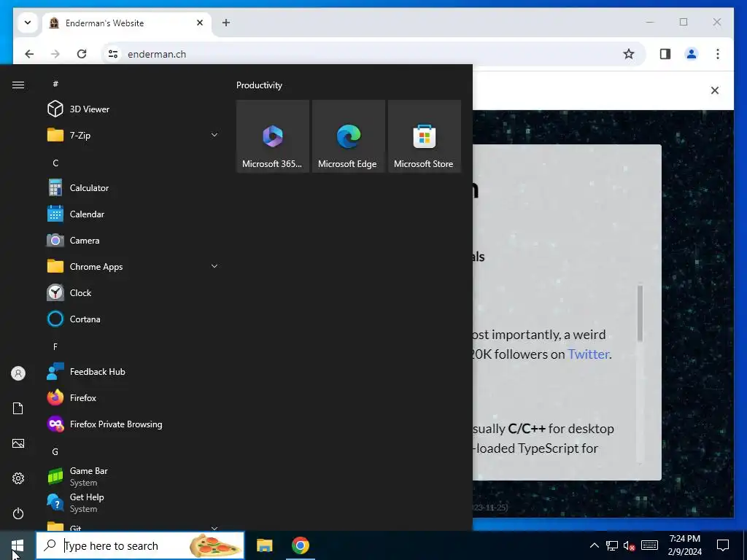Open Chrome's three-dot menu
The height and width of the screenshot is (560, 747).
pyautogui.click(x=718, y=54)
